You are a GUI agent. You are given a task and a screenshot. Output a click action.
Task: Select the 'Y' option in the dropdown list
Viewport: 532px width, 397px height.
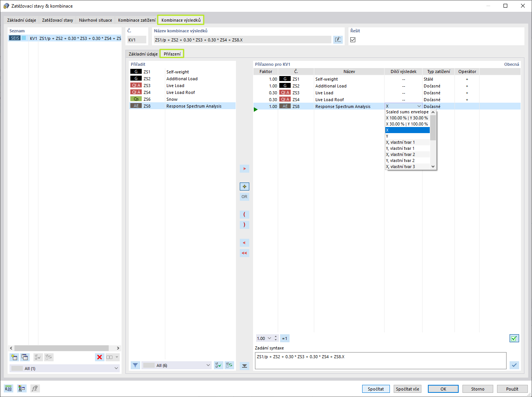407,136
